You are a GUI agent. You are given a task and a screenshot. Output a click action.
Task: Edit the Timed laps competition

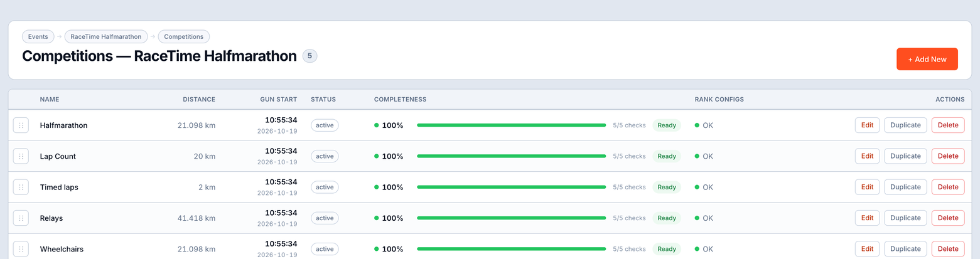click(867, 187)
